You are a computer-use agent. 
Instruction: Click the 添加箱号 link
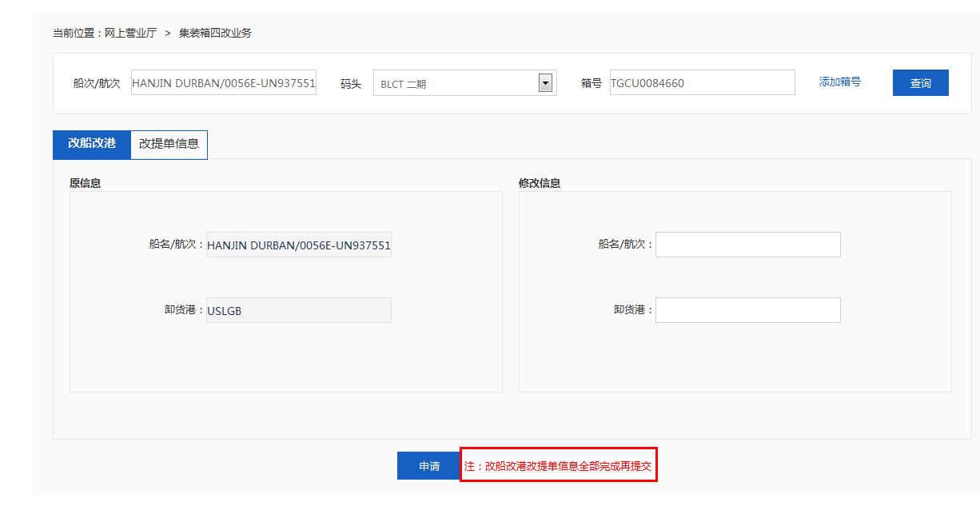click(839, 82)
